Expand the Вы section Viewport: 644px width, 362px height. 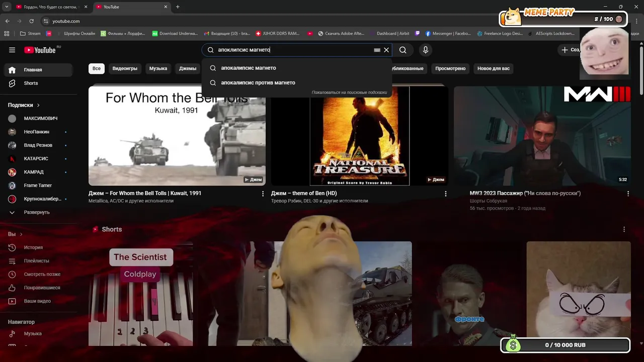tap(15, 234)
